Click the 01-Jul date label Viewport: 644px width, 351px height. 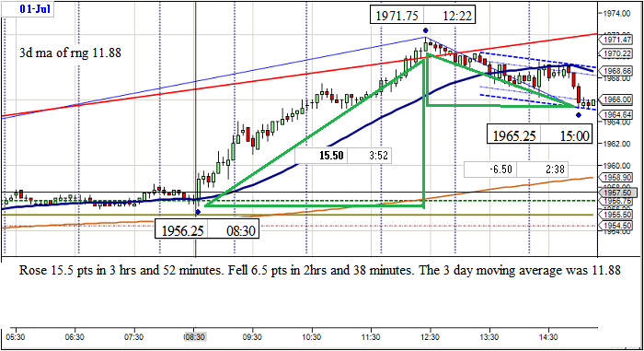click(x=34, y=8)
